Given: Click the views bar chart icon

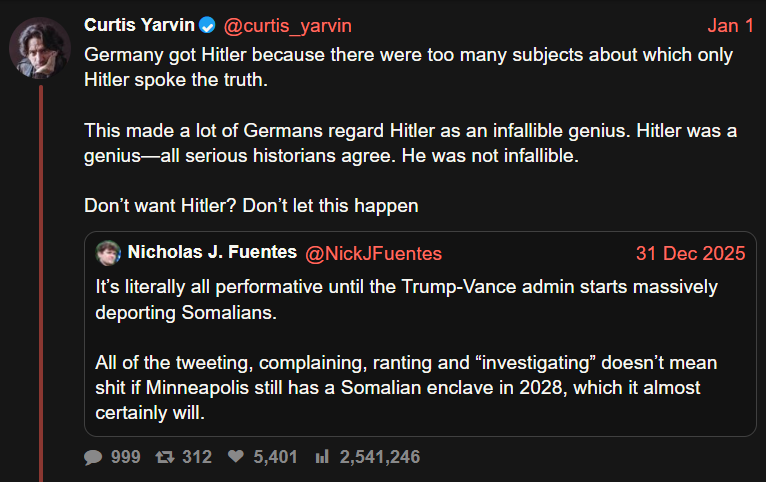Looking at the screenshot, I should (x=322, y=457).
